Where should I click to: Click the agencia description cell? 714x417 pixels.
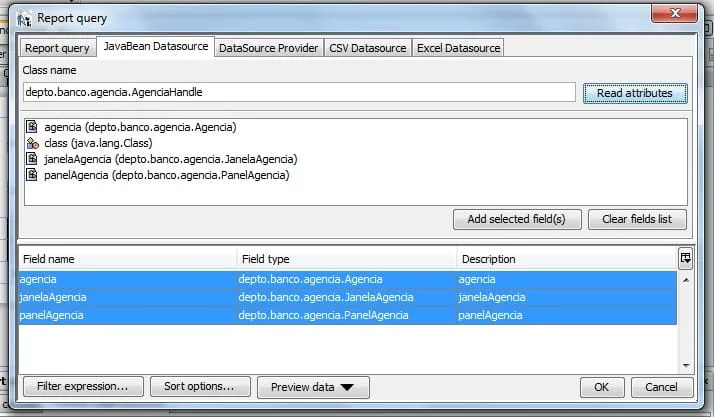click(x=567, y=280)
